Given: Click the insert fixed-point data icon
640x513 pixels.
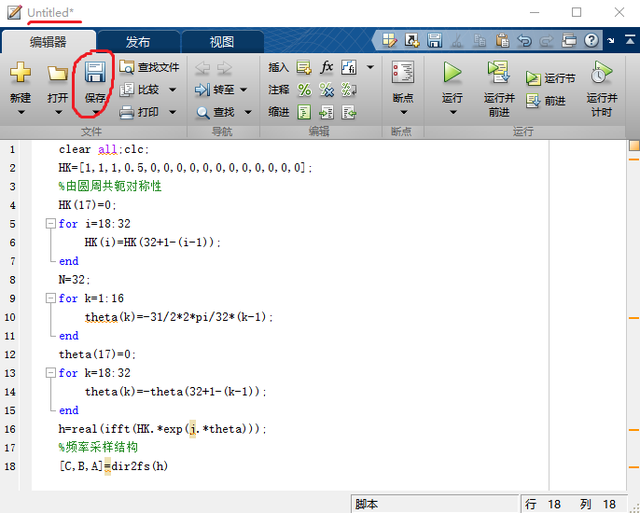Looking at the screenshot, I should (349, 67).
